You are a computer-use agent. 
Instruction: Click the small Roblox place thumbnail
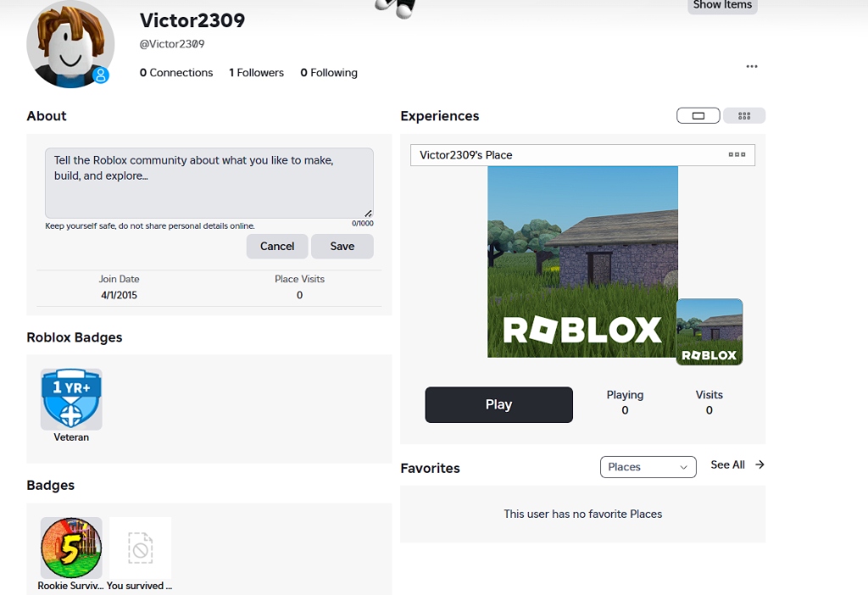point(709,331)
